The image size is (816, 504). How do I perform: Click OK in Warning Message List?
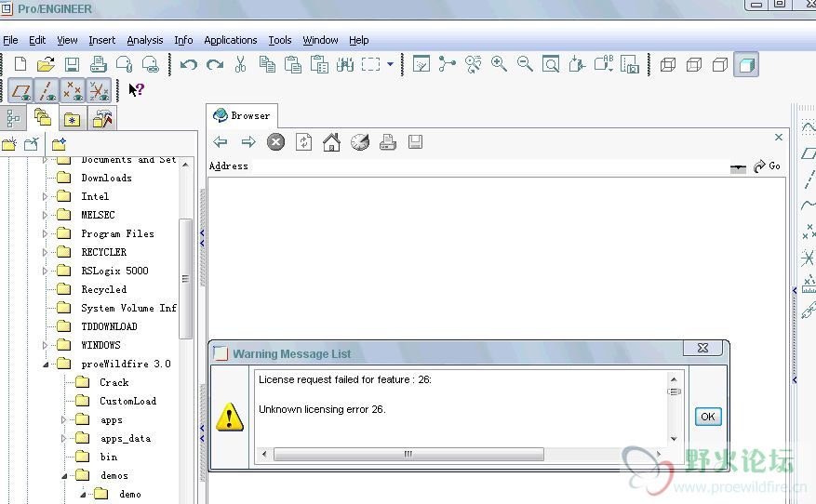point(708,417)
